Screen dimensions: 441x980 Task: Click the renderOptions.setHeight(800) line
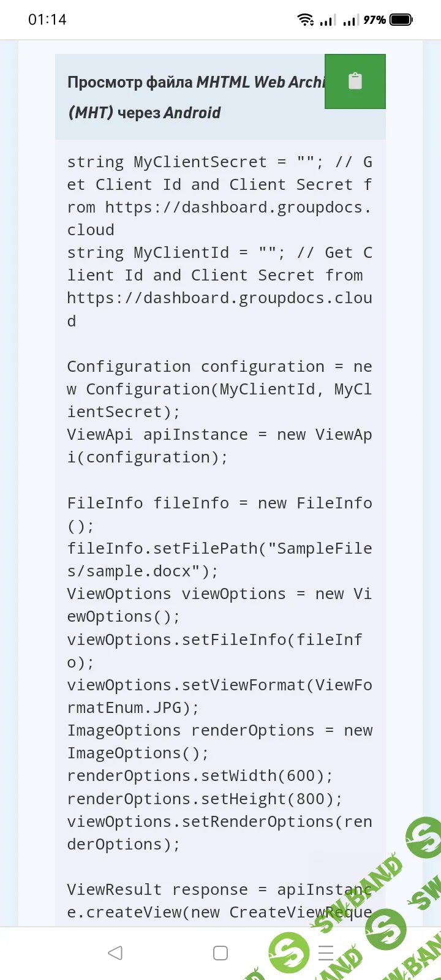tap(205, 799)
